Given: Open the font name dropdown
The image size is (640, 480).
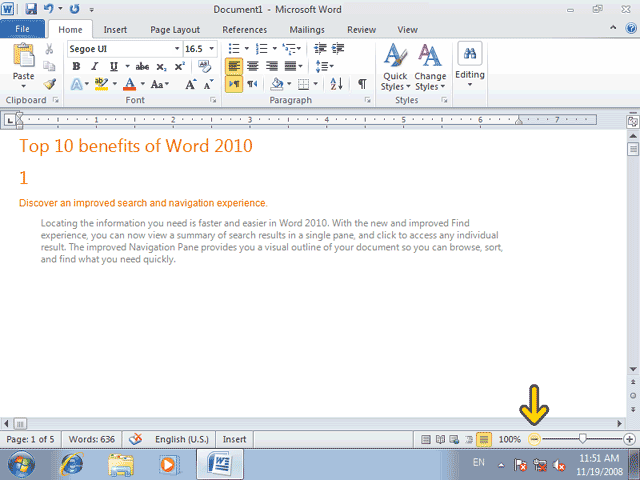Looking at the screenshot, I should 177,49.
